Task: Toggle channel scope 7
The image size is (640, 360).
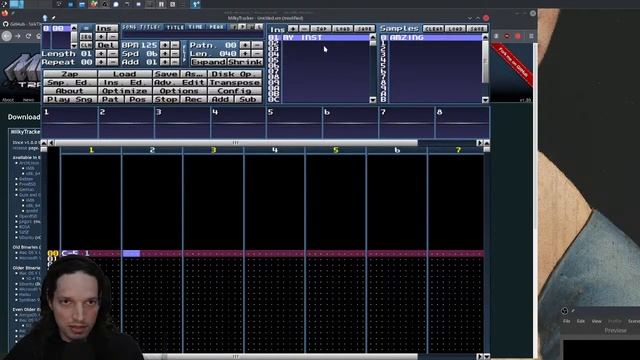Action: [407, 122]
